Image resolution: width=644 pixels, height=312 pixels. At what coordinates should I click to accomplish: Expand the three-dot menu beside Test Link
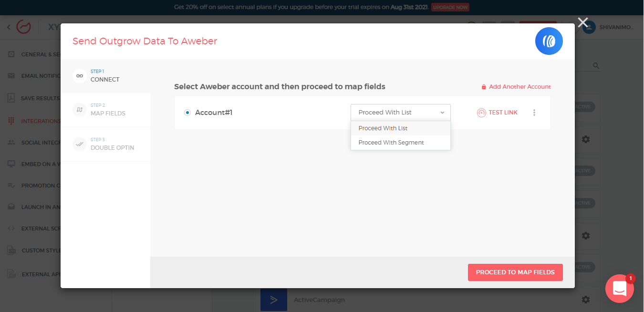(534, 113)
